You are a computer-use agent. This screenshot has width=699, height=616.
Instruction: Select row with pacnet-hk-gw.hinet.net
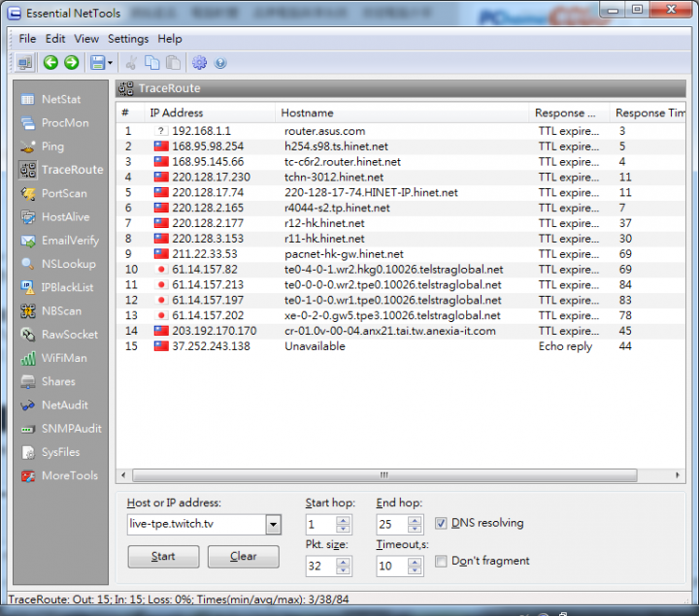click(x=401, y=254)
